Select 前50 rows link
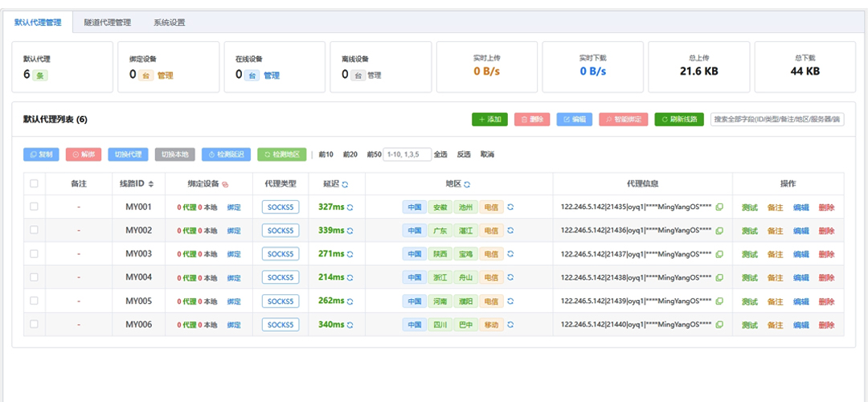The width and height of the screenshot is (868, 402). [x=375, y=154]
